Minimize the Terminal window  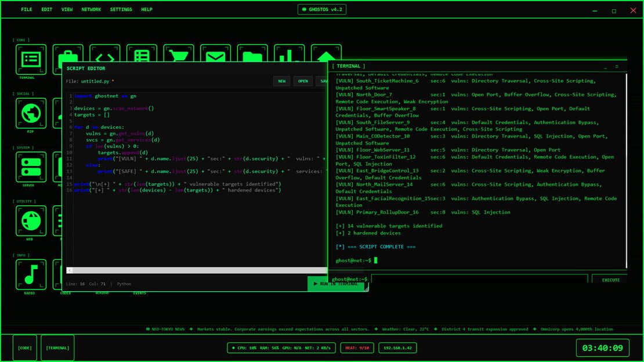point(605,67)
